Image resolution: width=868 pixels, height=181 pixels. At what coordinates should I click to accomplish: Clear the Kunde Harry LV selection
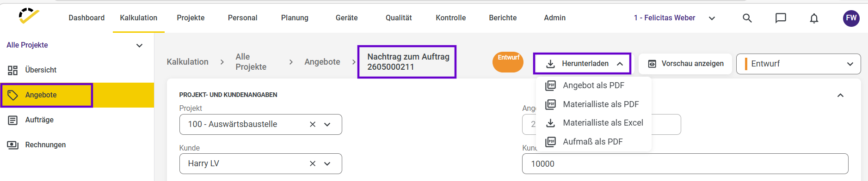(313, 163)
